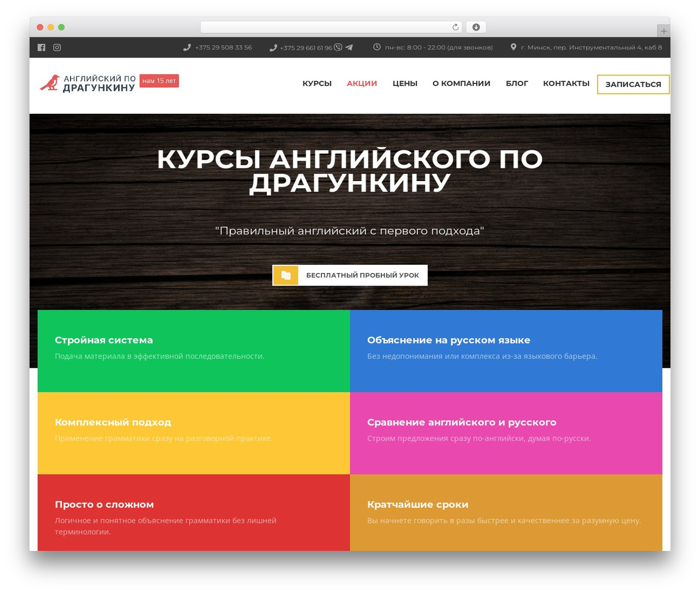The height and width of the screenshot is (593, 700).
Task: Click the Telegram paper-plane icon
Action: point(349,48)
